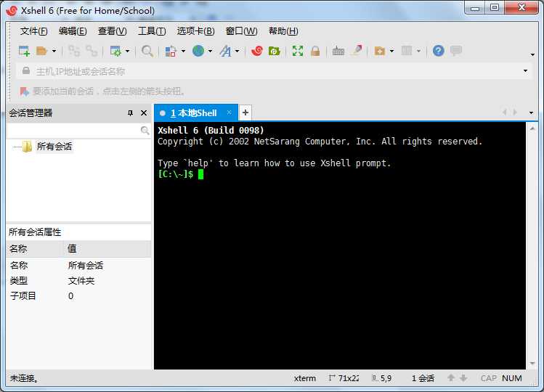Click the 文件夹 property value
544x392 pixels.
point(81,281)
